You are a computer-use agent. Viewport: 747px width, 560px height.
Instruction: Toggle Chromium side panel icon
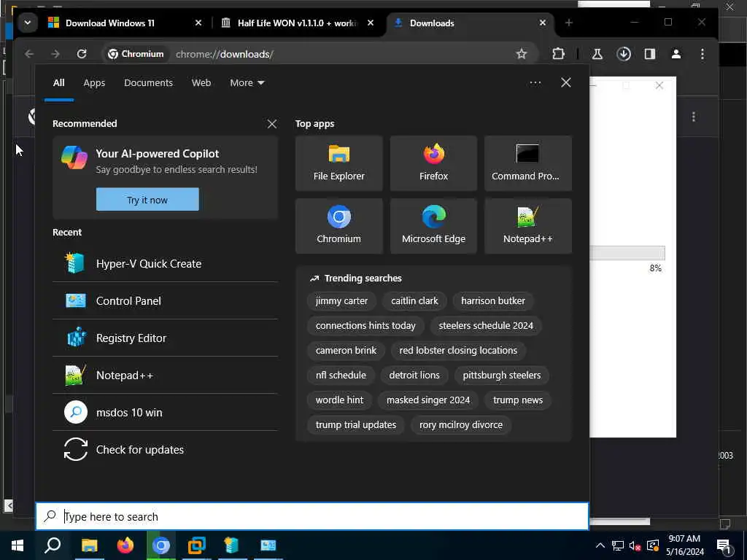pyautogui.click(x=650, y=54)
